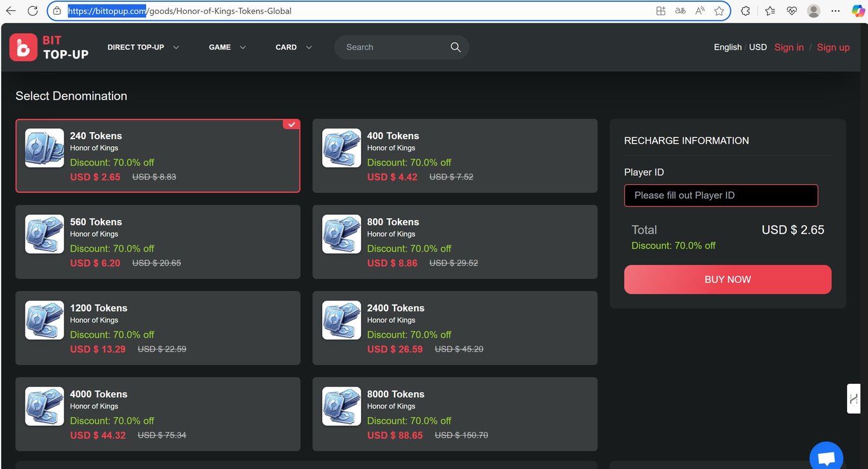Click the browser address bar URL
Viewport: 868px width, 469px height.
(x=180, y=11)
